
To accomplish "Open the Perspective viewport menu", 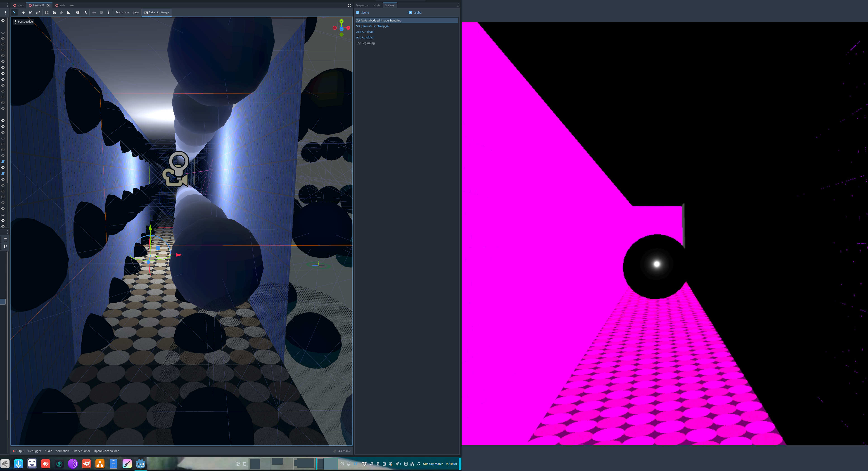I will [23, 21].
